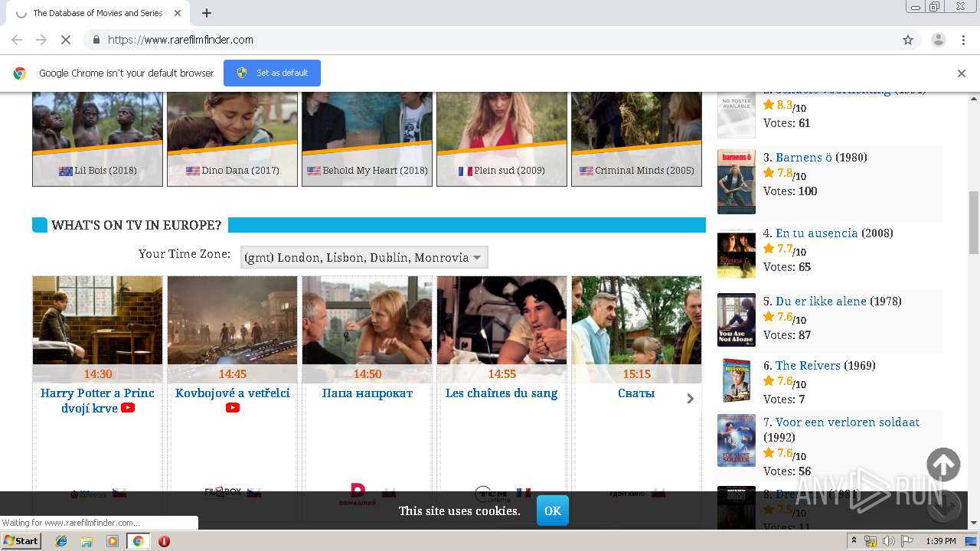Click the page vertical scrollbar thumb
The height and width of the screenshot is (551, 980).
click(x=974, y=222)
